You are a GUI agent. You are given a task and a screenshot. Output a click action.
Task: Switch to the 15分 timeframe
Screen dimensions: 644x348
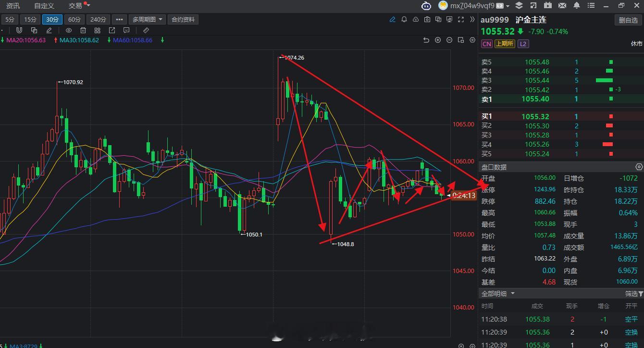30,20
